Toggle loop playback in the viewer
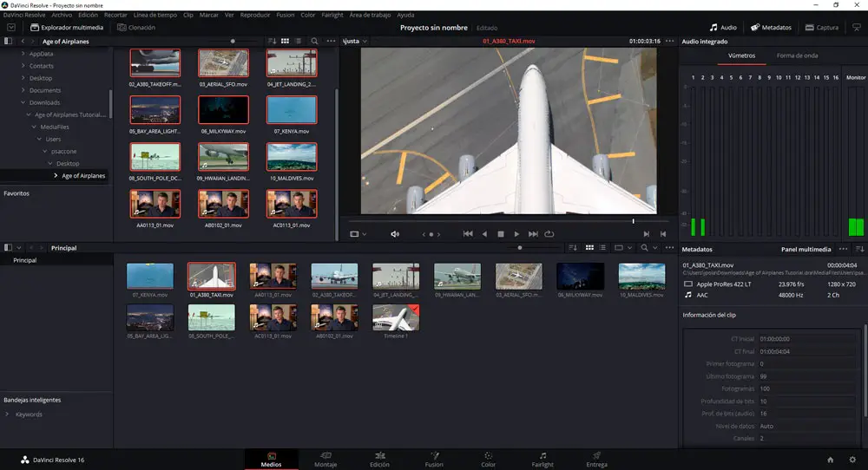 tap(549, 234)
